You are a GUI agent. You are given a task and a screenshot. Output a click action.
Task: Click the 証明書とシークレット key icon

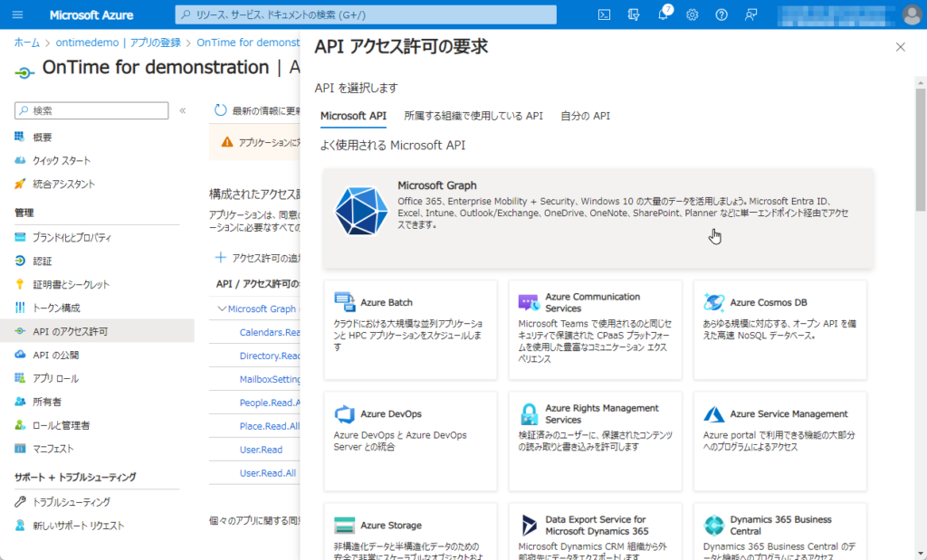click(20, 284)
